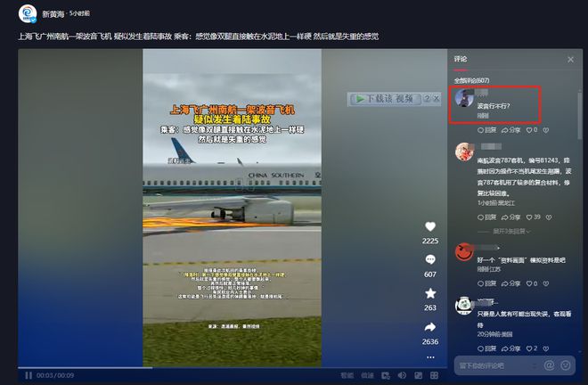The image size is (588, 385).
Task: Share the 只要是人 comment
Action: pyautogui.click(x=511, y=348)
